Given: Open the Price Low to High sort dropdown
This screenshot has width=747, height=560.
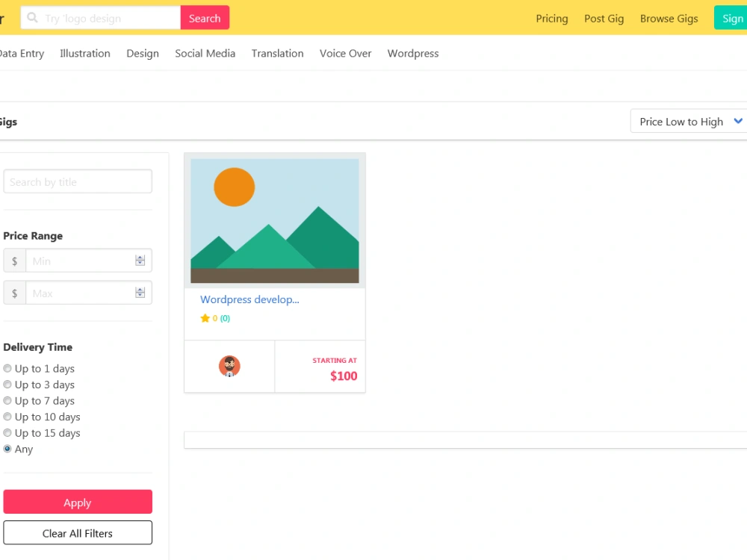Looking at the screenshot, I should coord(689,122).
